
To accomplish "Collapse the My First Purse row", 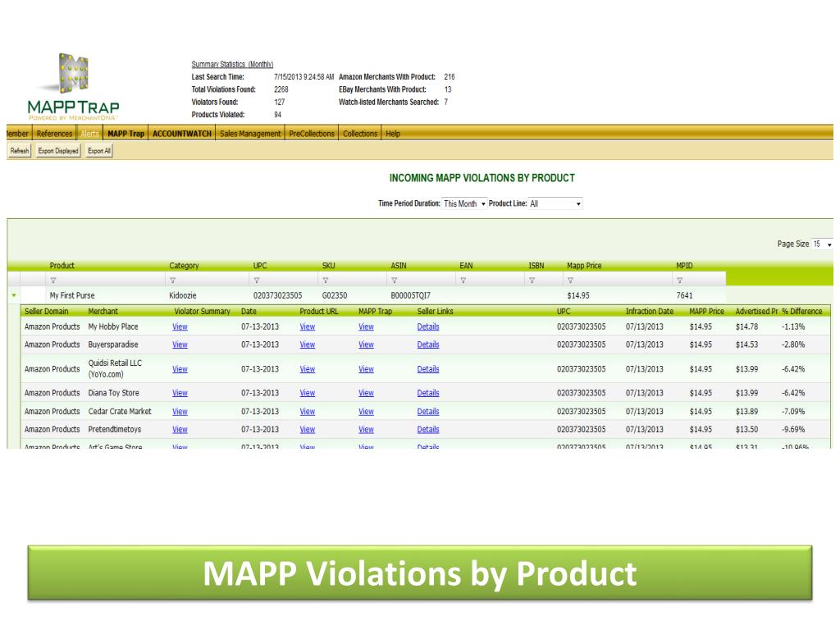I will coord(14,295).
